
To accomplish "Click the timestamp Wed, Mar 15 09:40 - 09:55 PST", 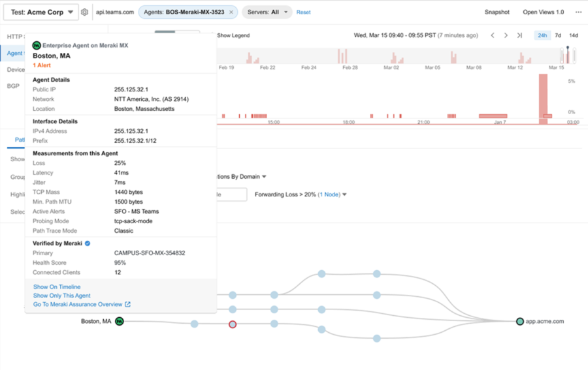I will pos(395,35).
